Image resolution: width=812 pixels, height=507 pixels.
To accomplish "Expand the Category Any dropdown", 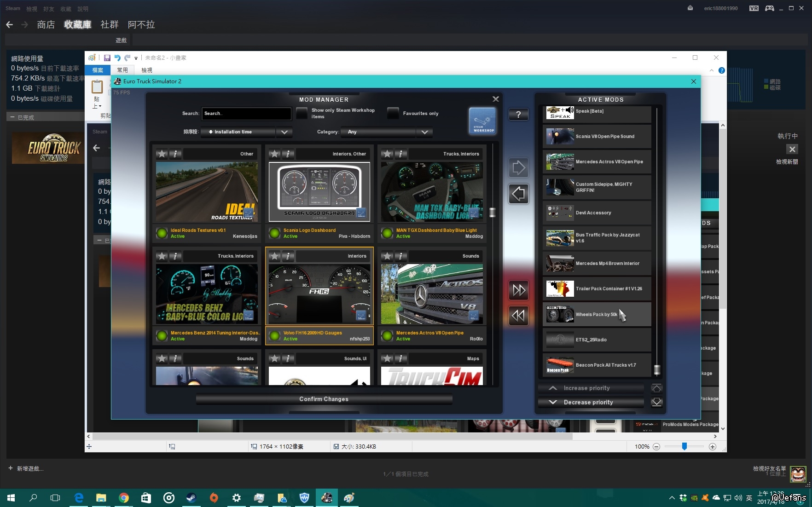I will pos(424,132).
